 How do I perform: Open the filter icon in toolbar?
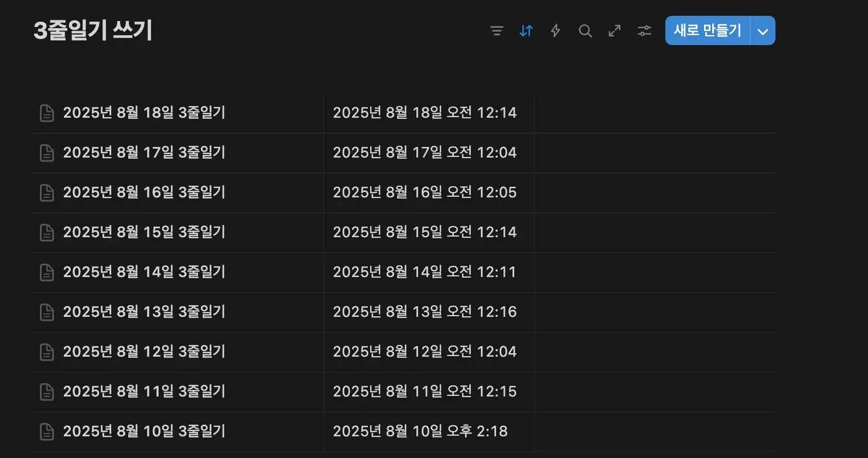497,31
